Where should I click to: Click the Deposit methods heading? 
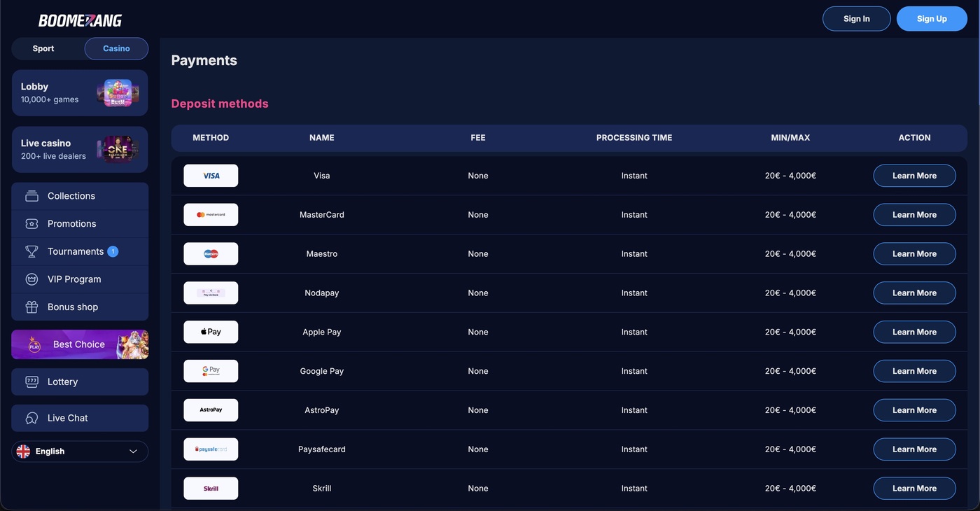coord(220,104)
